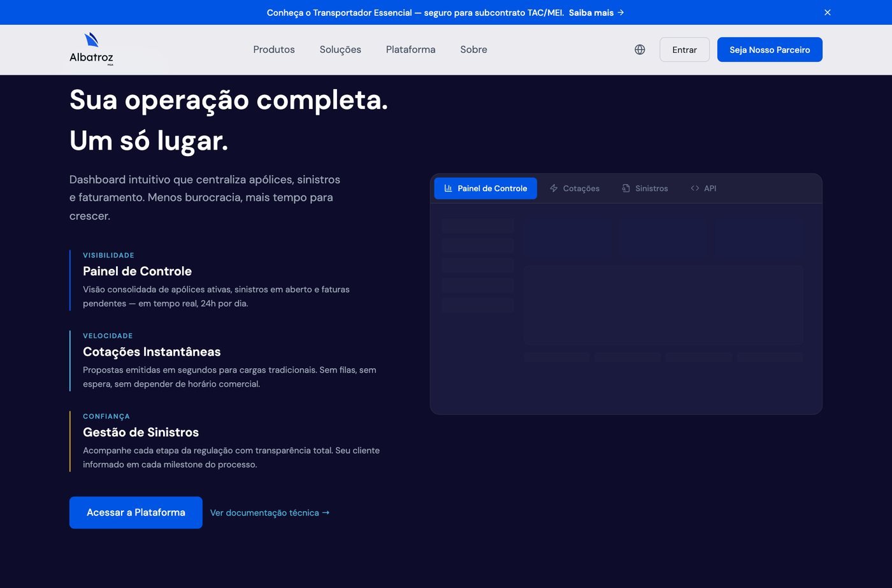The width and height of the screenshot is (892, 588).
Task: Click the lightning bolt icon beside Cotações
Action: pyautogui.click(x=554, y=189)
